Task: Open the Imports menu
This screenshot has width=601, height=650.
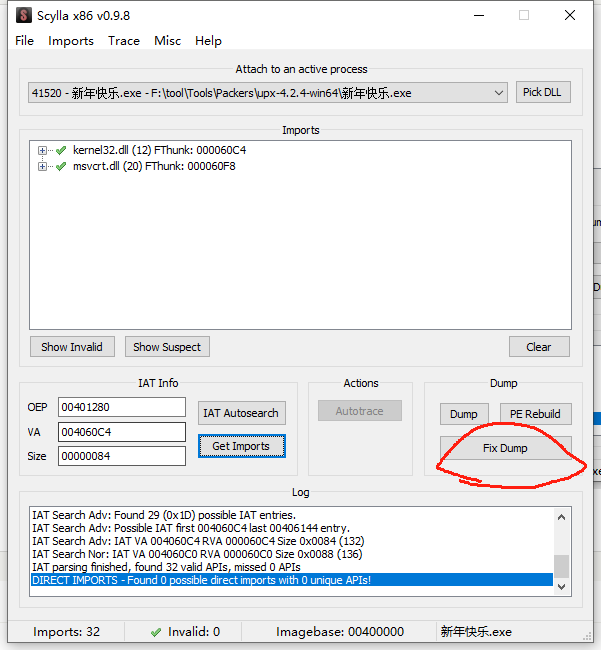Action: click(x=71, y=41)
